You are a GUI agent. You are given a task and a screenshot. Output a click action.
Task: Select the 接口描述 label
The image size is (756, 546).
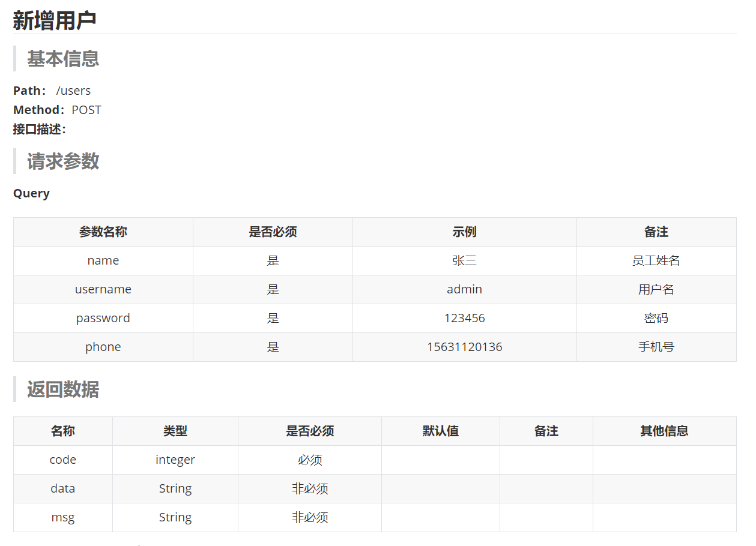40,129
